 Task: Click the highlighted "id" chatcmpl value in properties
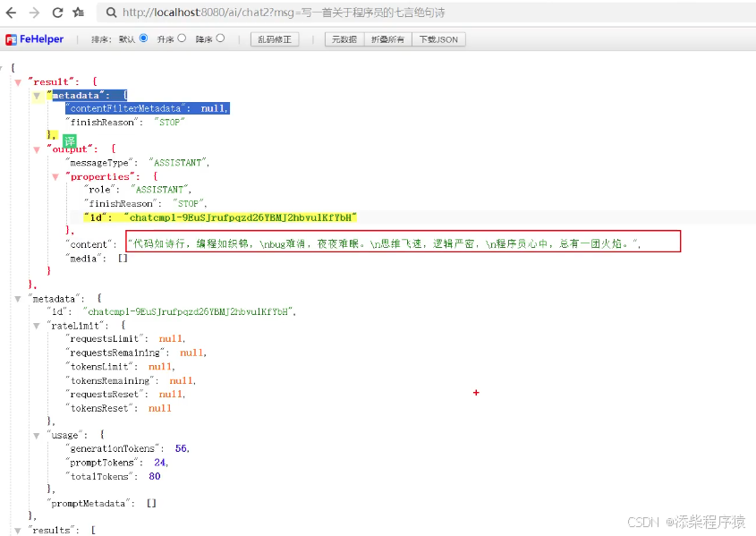[x=240, y=217]
